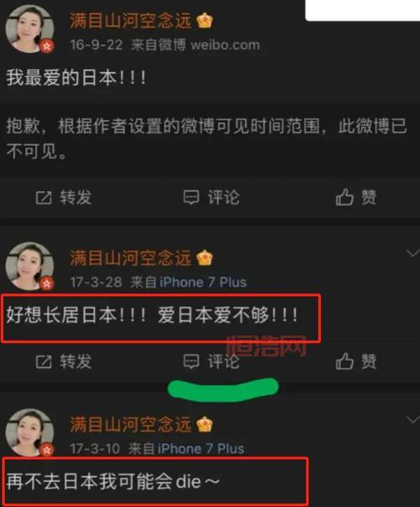Open profile avatar of 17-3-28 post
This screenshot has width=420, height=507.
29,266
